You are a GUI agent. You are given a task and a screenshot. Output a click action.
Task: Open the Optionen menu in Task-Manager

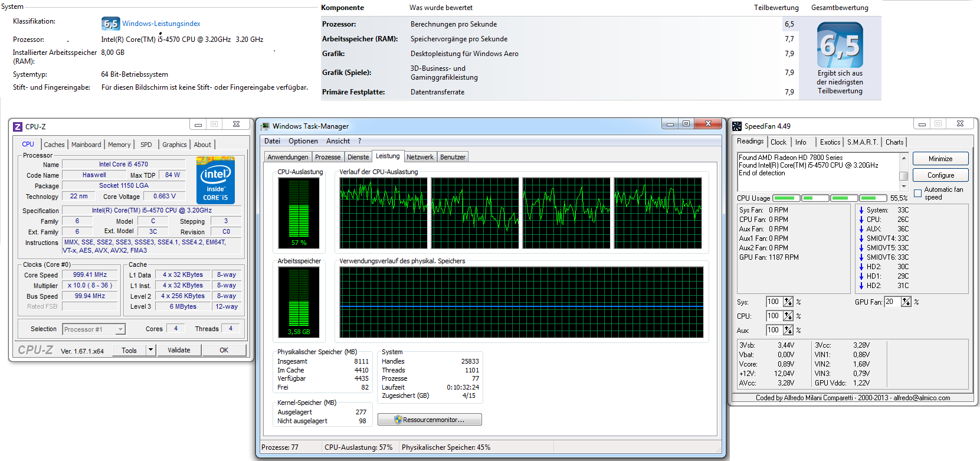(303, 141)
